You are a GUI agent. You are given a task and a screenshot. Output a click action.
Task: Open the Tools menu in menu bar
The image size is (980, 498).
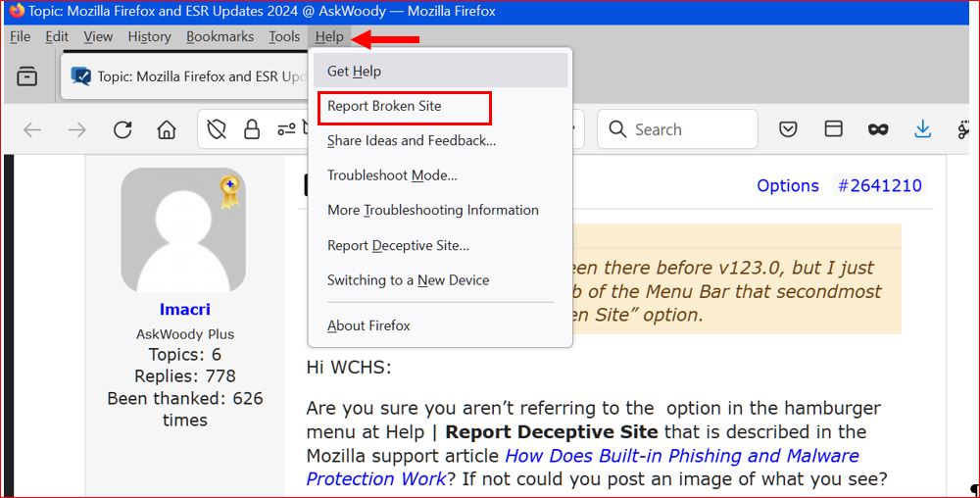tap(284, 37)
